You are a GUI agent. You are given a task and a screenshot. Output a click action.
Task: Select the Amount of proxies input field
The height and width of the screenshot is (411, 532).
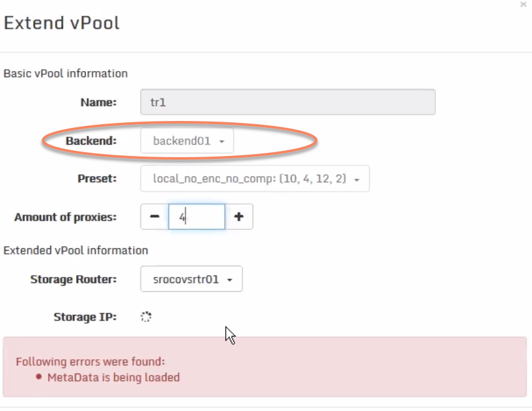[196, 216]
